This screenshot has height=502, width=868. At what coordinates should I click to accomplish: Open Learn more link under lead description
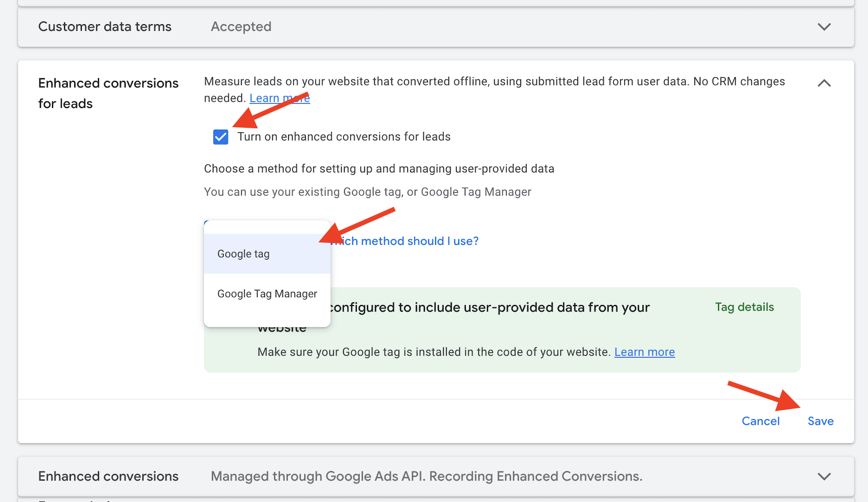pos(280,98)
